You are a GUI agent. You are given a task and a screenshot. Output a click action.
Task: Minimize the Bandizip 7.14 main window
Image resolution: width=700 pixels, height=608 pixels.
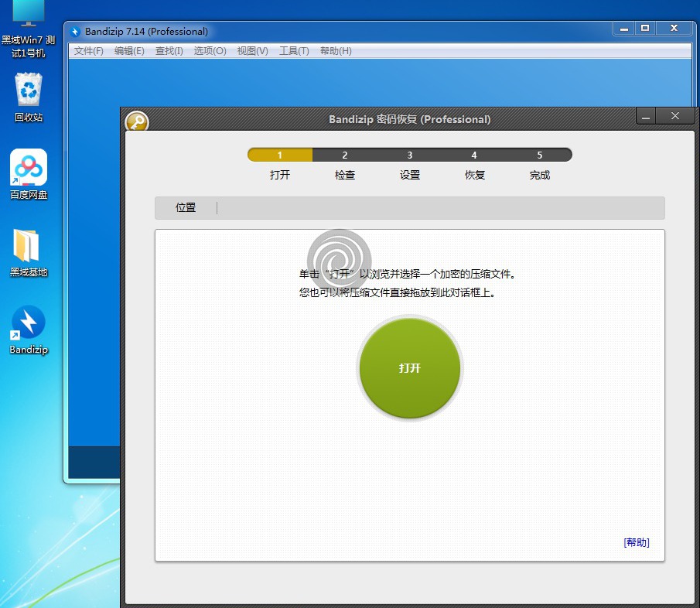tap(624, 28)
